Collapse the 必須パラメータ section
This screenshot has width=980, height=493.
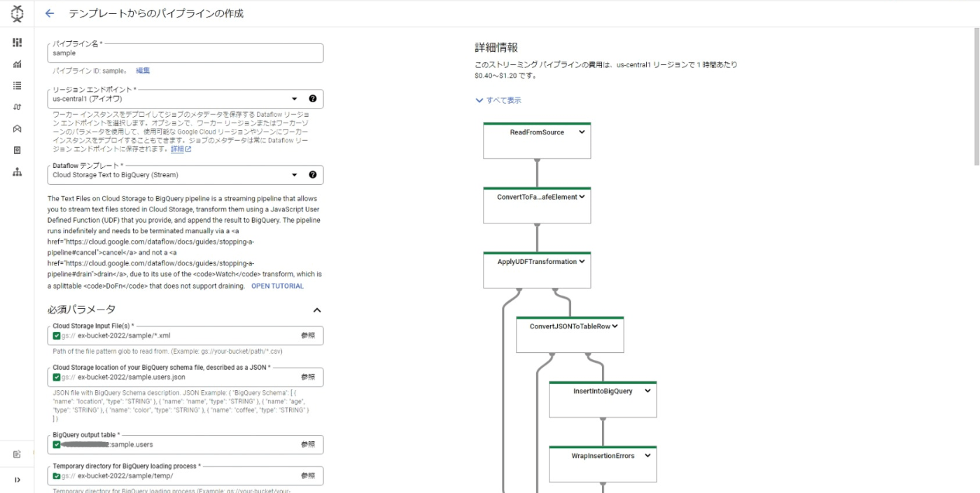[316, 310]
